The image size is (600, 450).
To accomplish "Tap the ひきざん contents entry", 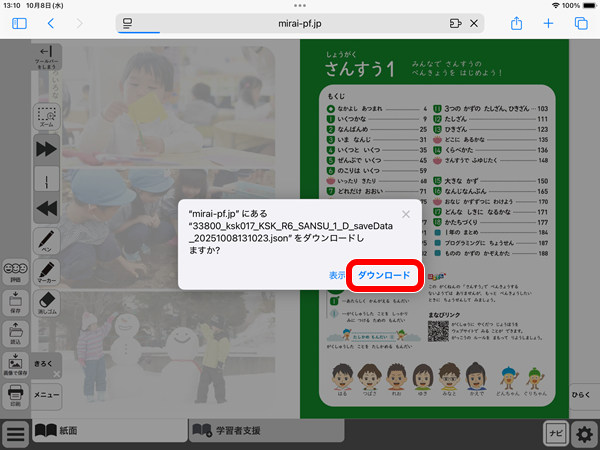I will tap(491, 129).
